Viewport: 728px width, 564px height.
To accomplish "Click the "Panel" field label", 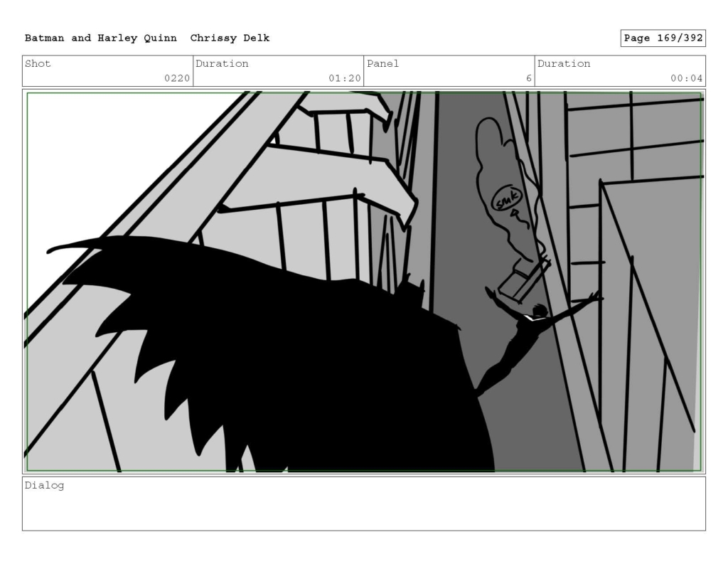I will coord(382,63).
